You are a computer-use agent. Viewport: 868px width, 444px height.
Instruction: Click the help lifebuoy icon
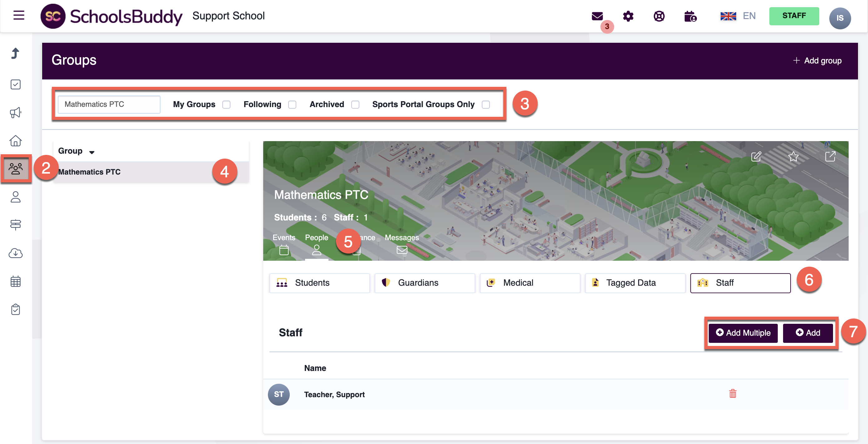tap(659, 16)
